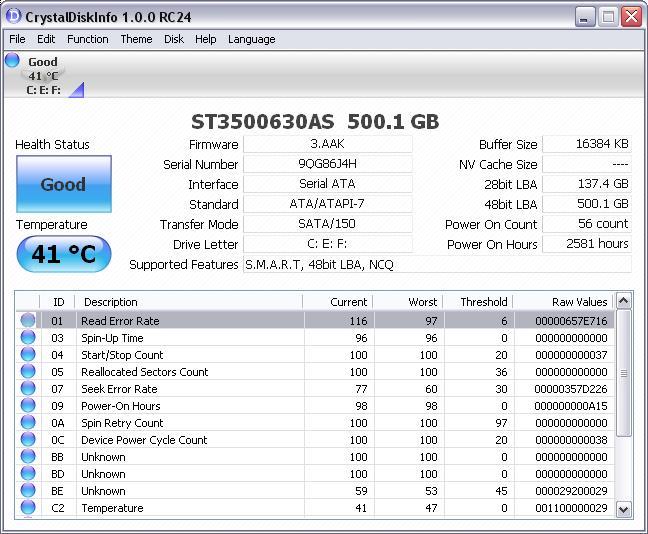This screenshot has width=648, height=534.
Task: Click the Firmware value 3.AAK field
Action: pyautogui.click(x=328, y=144)
